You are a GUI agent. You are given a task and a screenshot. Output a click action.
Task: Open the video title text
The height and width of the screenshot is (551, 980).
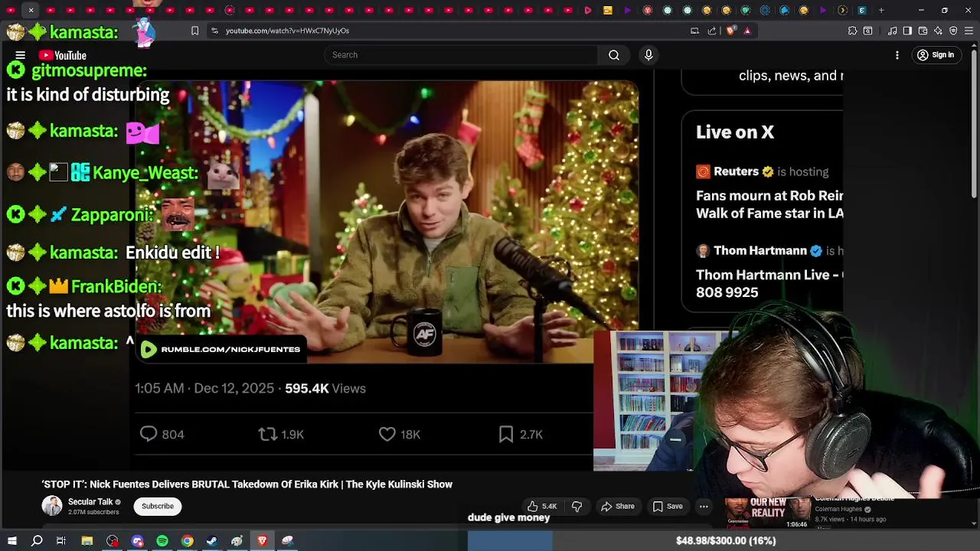(x=247, y=484)
